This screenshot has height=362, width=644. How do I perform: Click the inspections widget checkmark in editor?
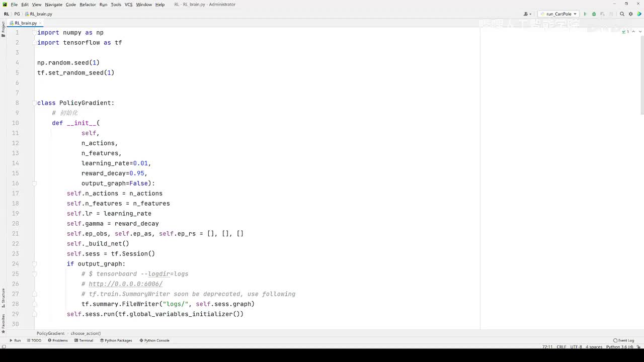[625, 32]
